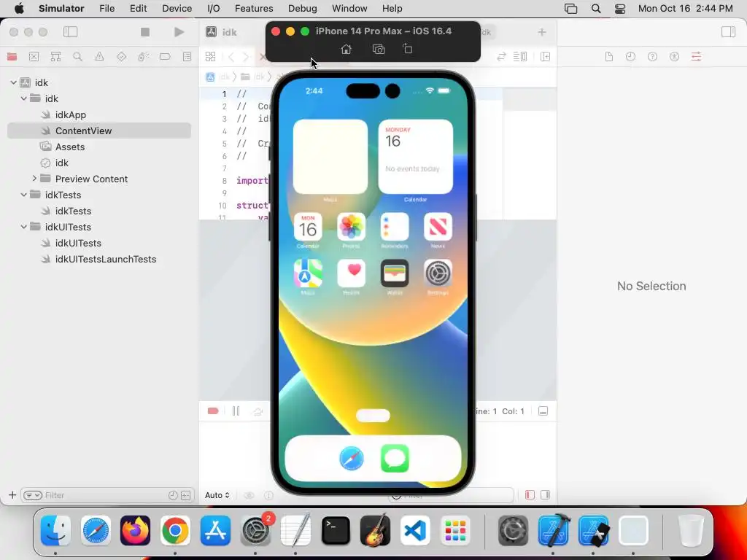Toggle the variables view pane
Image resolution: width=747 pixels, height=560 pixels.
pyautogui.click(x=530, y=495)
